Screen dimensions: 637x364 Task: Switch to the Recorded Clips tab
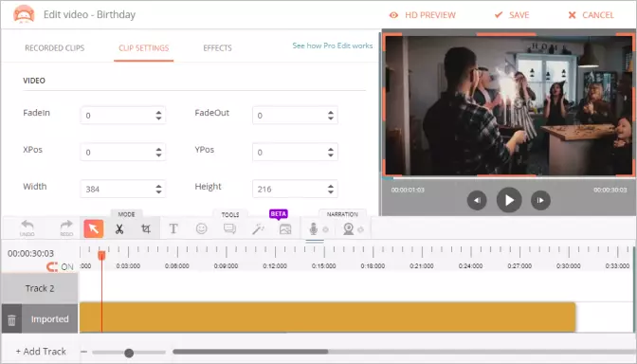point(54,48)
